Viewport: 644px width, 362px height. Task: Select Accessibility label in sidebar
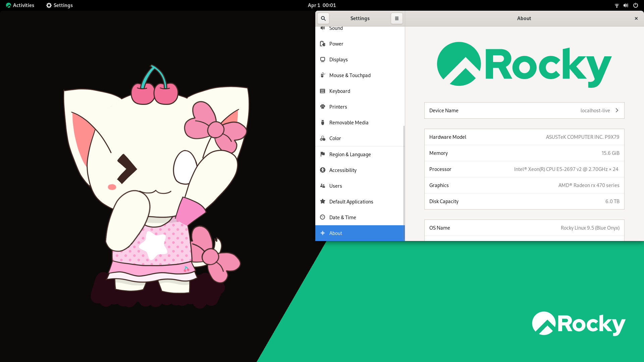coord(343,170)
